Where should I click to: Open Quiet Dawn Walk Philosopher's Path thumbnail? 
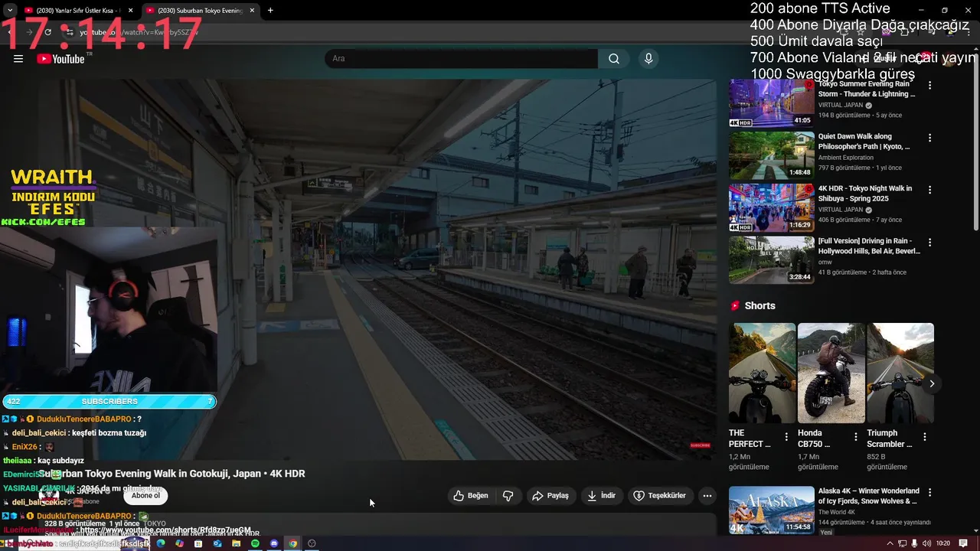pos(772,155)
